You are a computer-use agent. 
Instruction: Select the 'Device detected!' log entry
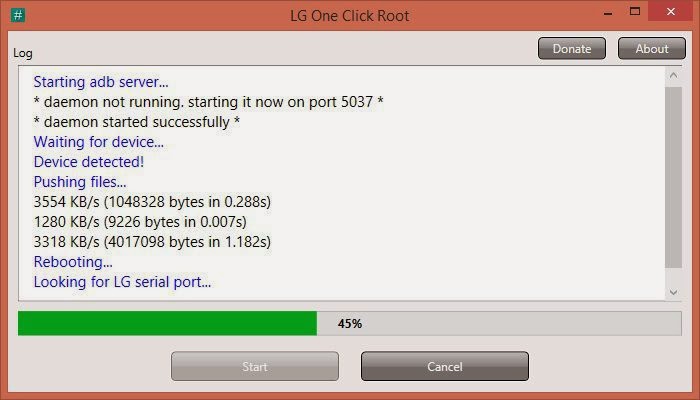pos(89,162)
